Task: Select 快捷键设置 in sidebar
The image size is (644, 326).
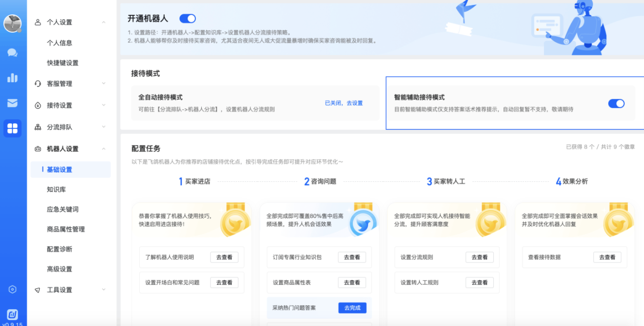Action: point(63,63)
